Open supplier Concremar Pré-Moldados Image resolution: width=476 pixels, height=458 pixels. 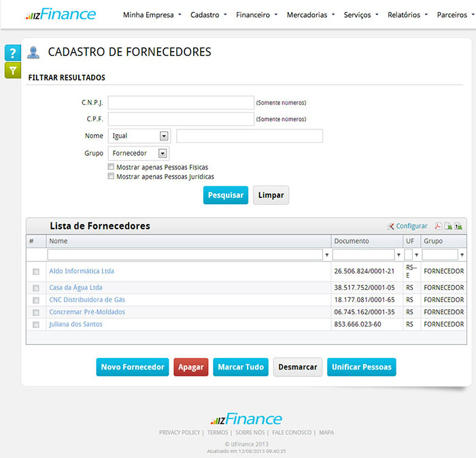(87, 312)
